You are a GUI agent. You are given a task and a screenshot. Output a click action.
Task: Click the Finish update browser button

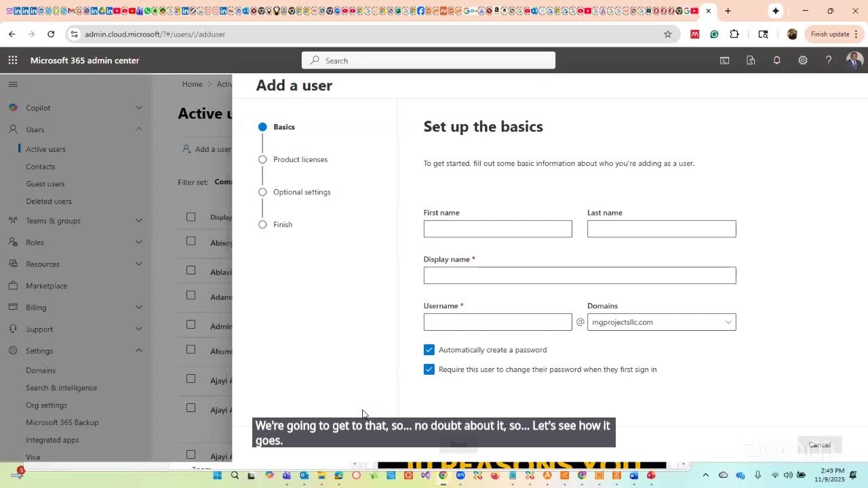point(833,34)
